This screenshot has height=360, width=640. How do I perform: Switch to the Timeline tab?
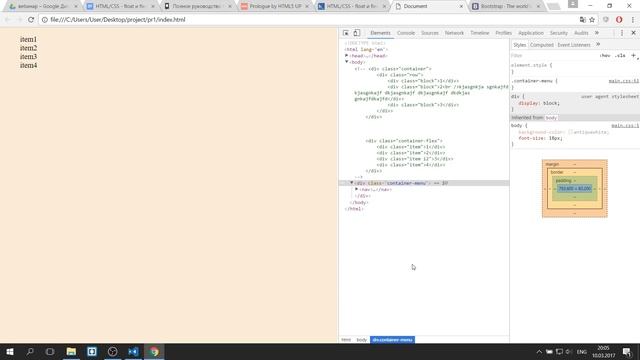pos(480,33)
